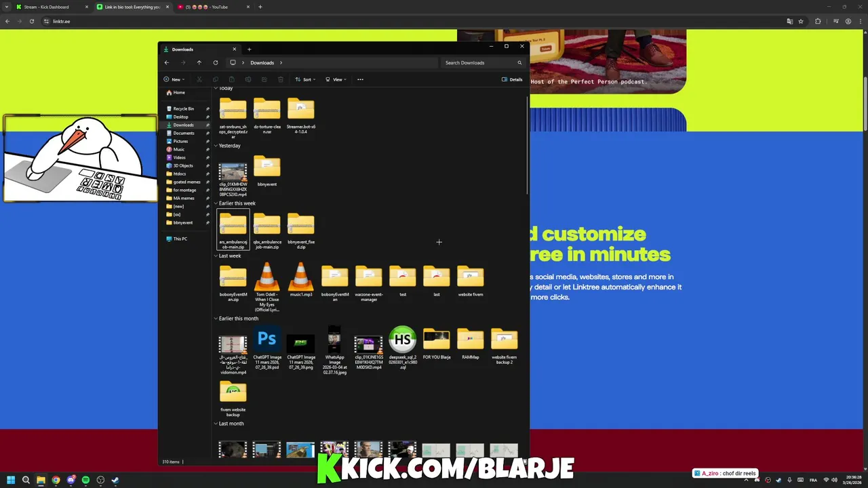This screenshot has height=488, width=868.
Task: Collapse the Last month group
Action: (216, 424)
